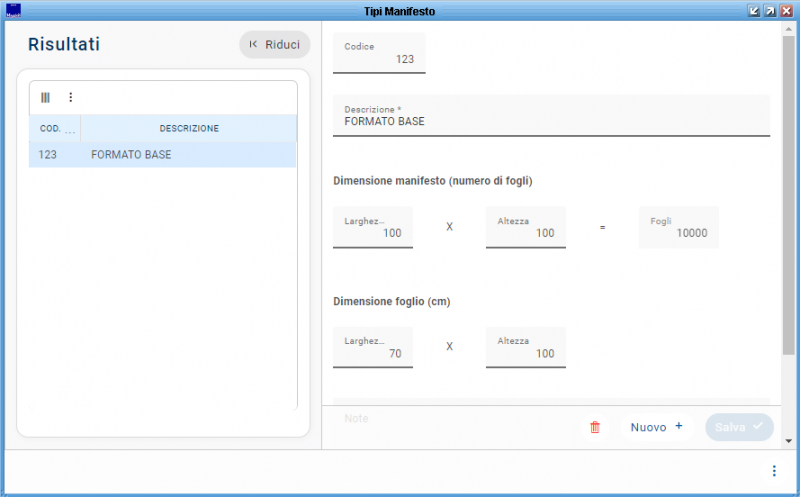Click the Nuovo button to create a record
The height and width of the screenshot is (497, 800).
(656, 427)
